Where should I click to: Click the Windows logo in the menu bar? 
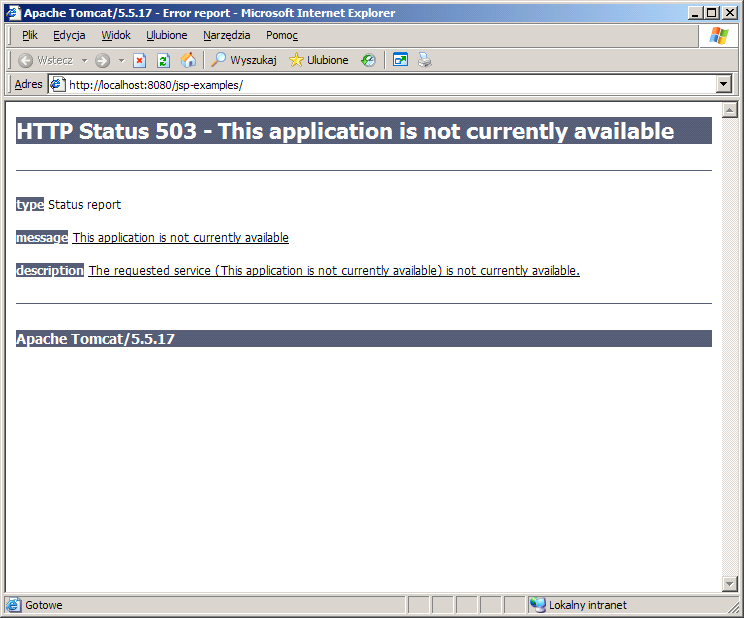718,36
